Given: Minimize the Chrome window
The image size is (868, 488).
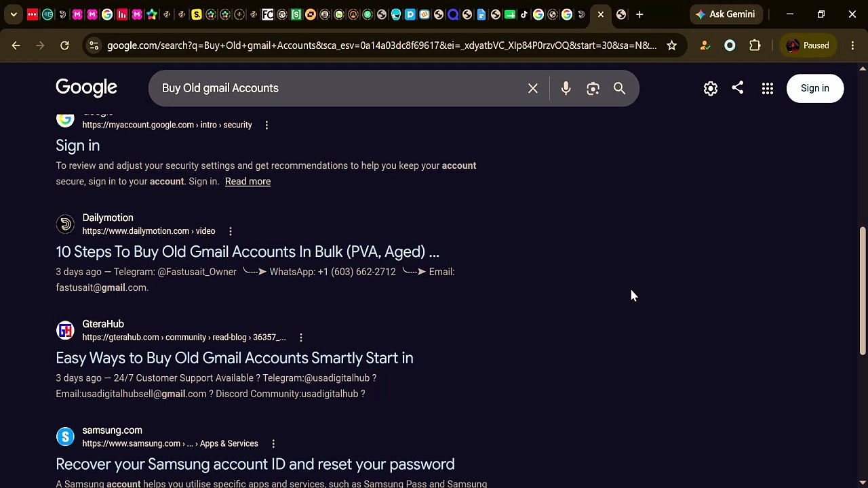Looking at the screenshot, I should (790, 14).
